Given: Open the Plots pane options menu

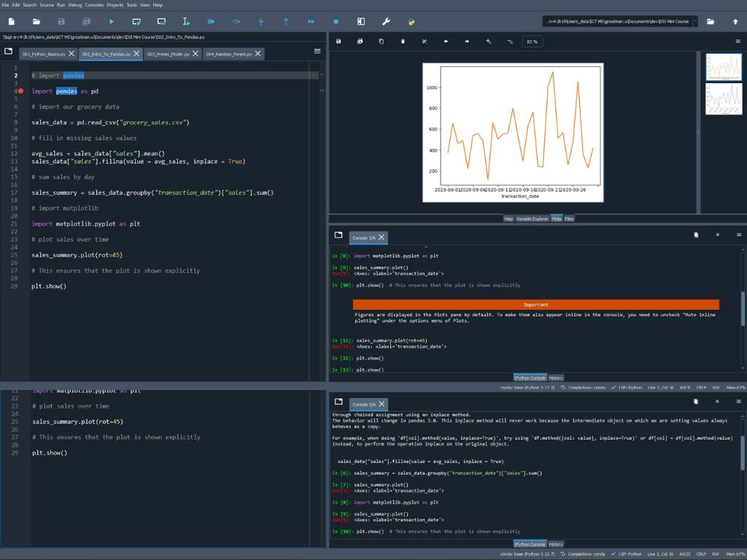Looking at the screenshot, I should point(738,42).
